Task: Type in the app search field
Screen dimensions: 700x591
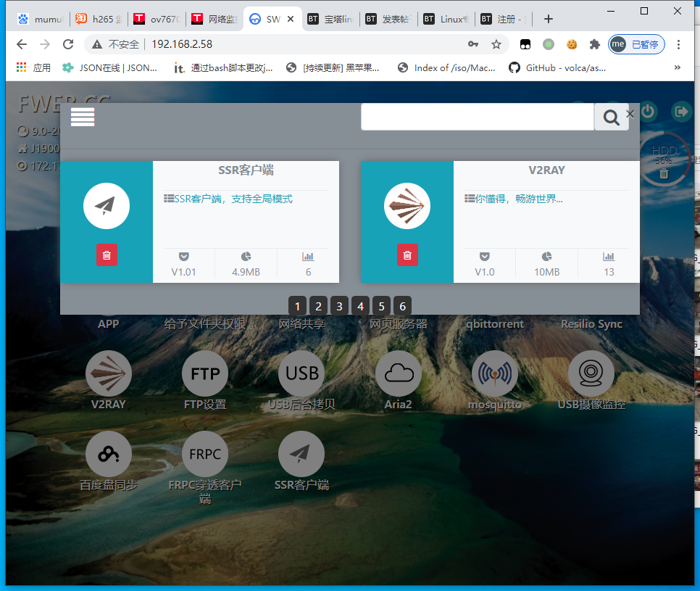Action: (477, 117)
